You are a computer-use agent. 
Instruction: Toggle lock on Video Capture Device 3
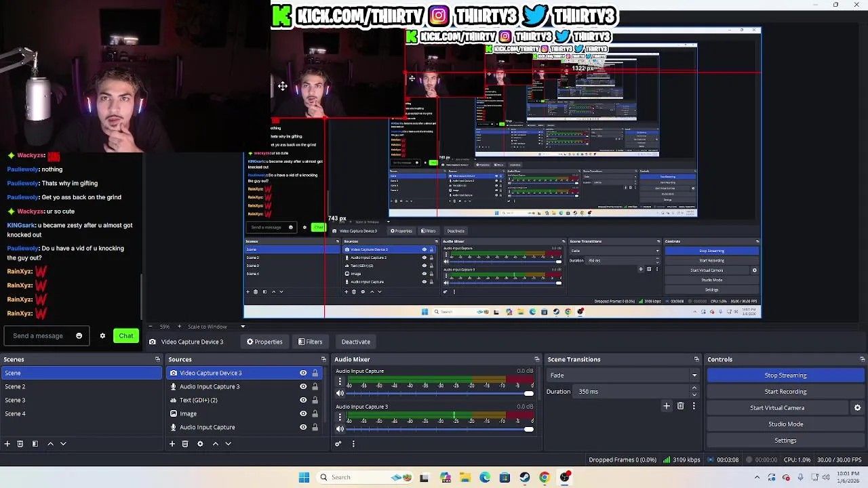click(x=315, y=373)
